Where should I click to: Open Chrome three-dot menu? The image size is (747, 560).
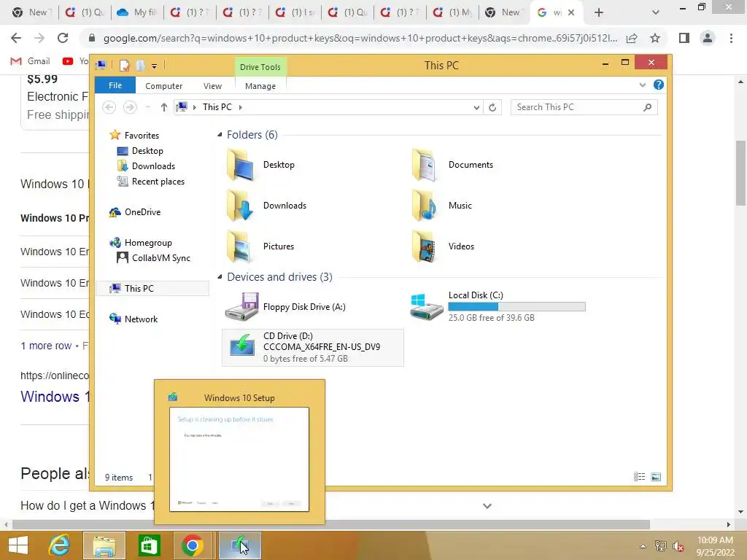pyautogui.click(x=731, y=38)
